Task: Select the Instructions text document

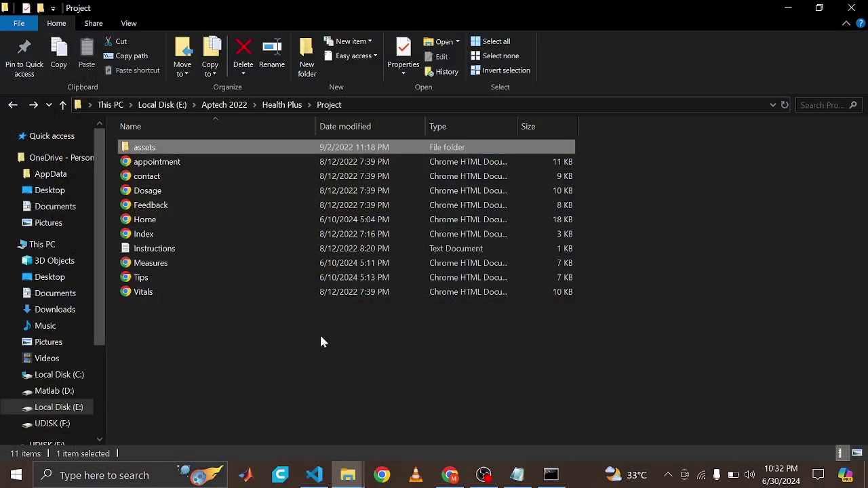Action: coord(347,248)
